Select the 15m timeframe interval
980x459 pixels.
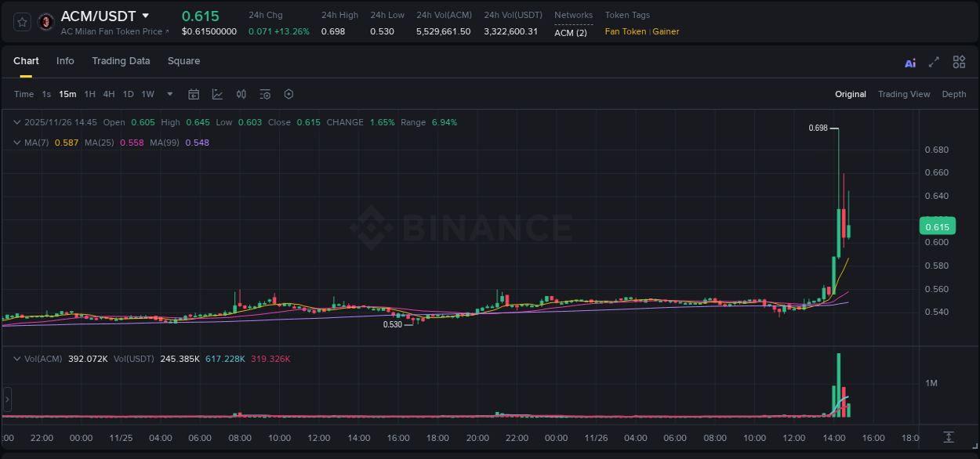tap(67, 94)
